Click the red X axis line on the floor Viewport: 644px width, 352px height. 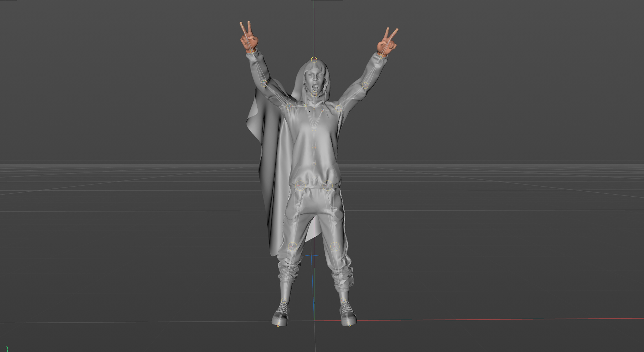[503, 319]
